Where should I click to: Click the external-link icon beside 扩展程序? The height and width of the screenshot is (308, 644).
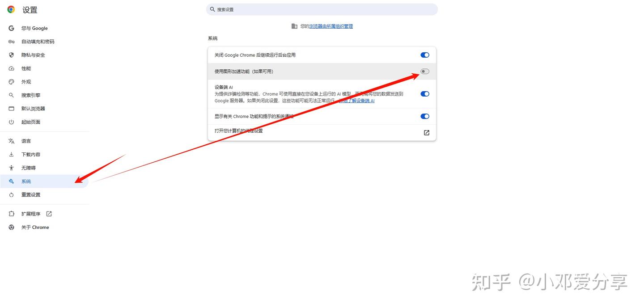point(49,214)
